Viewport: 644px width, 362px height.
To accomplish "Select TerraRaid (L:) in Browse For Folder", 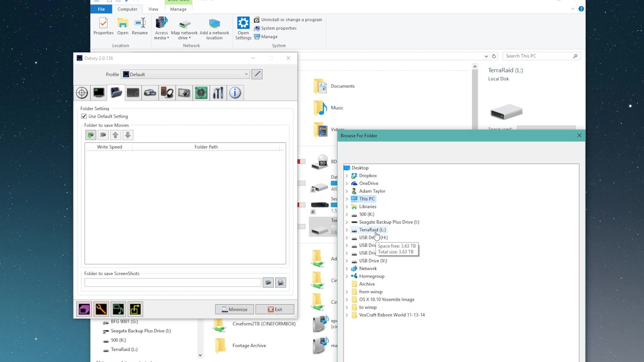I will click(372, 230).
